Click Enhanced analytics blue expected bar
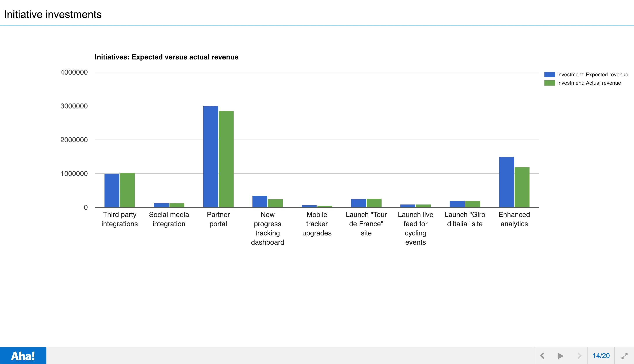634x364 pixels. pyautogui.click(x=506, y=182)
